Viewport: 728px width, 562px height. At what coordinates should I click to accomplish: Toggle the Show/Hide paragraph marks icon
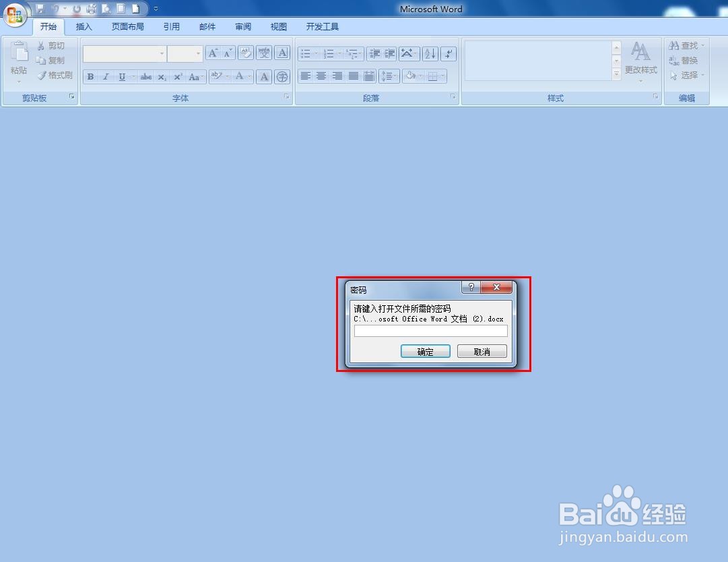(x=449, y=53)
